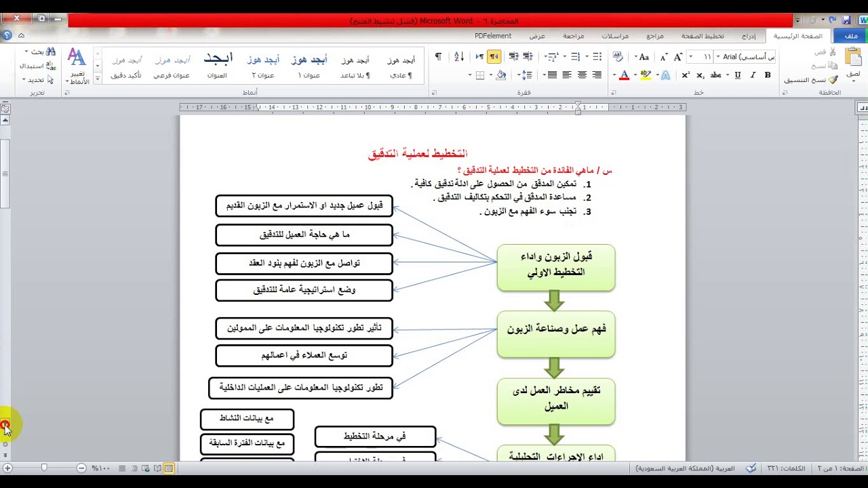Expand the styles gallery More arrow
This screenshot has height=488, width=868.
tap(98, 79)
